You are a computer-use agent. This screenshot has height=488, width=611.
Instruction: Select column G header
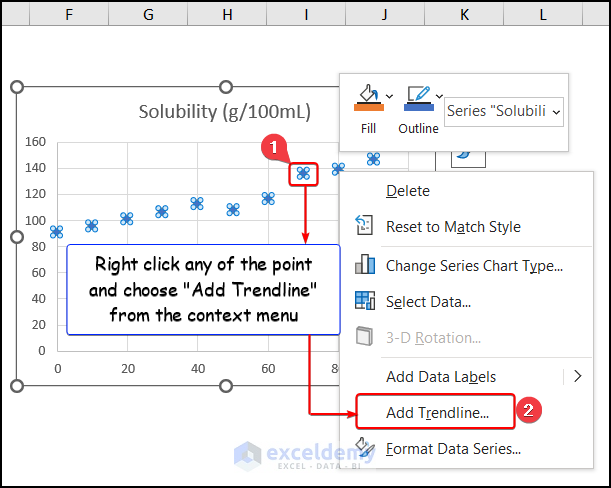(x=148, y=15)
